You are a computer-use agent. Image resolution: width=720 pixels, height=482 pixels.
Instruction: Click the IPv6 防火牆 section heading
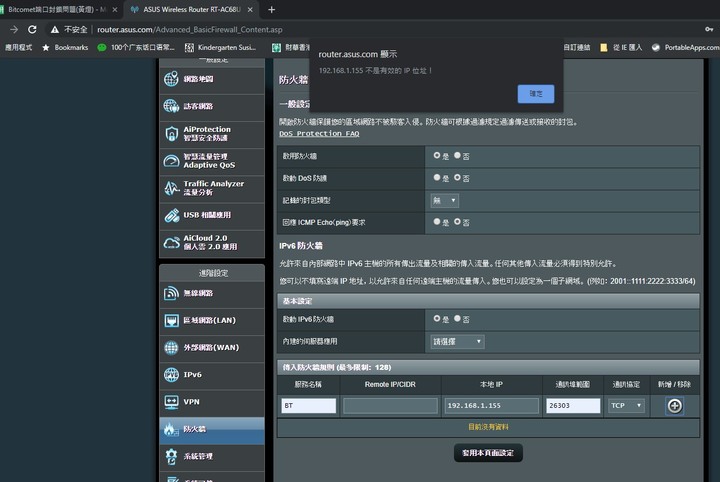301,246
